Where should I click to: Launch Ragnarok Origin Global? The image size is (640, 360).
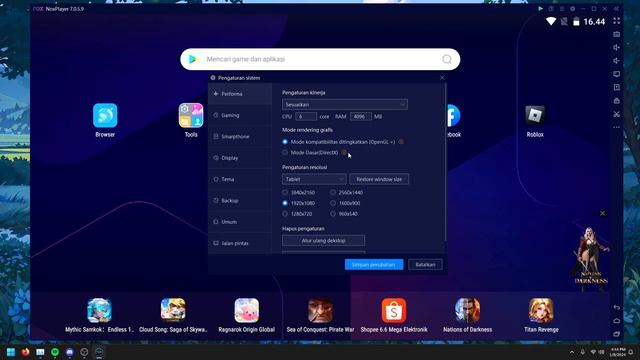tap(247, 310)
